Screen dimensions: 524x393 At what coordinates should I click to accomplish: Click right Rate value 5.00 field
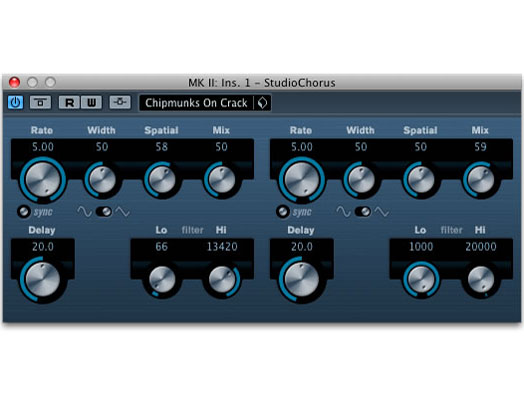coord(302,147)
